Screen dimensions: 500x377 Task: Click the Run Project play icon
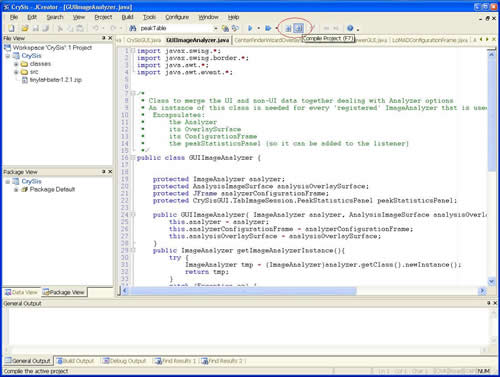pyautogui.click(x=250, y=28)
